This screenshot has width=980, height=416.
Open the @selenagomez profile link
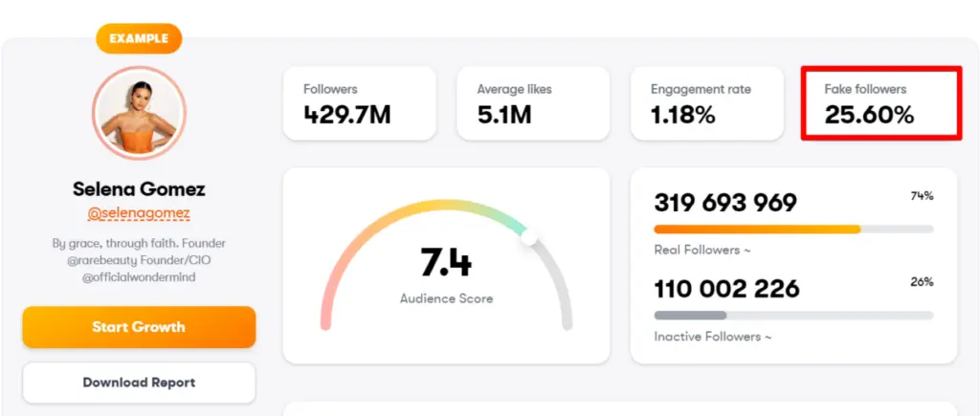tap(139, 213)
